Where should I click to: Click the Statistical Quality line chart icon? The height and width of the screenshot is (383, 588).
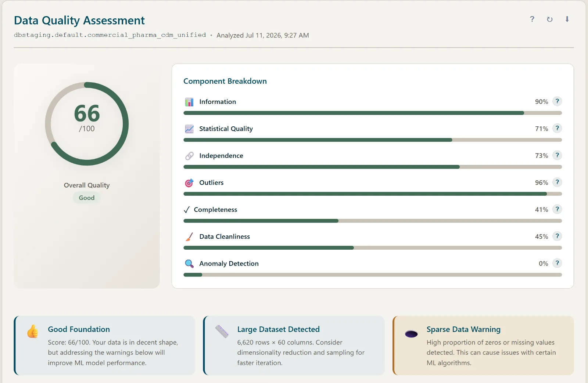[189, 129]
